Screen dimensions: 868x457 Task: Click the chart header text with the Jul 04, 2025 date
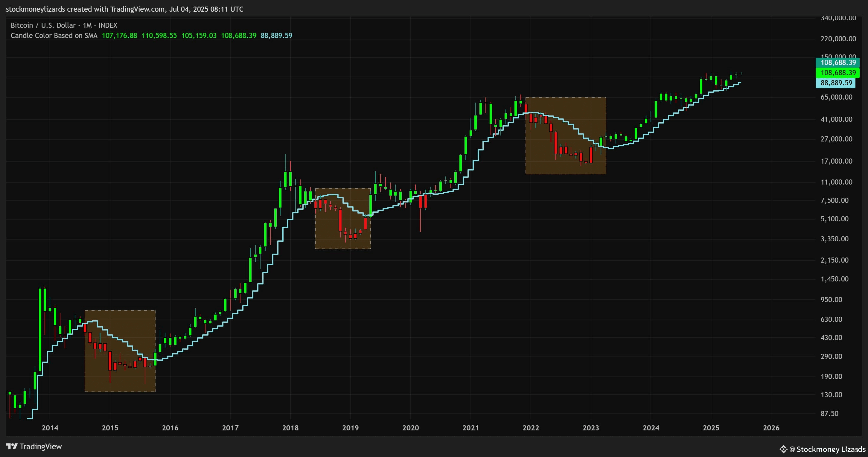tap(125, 9)
